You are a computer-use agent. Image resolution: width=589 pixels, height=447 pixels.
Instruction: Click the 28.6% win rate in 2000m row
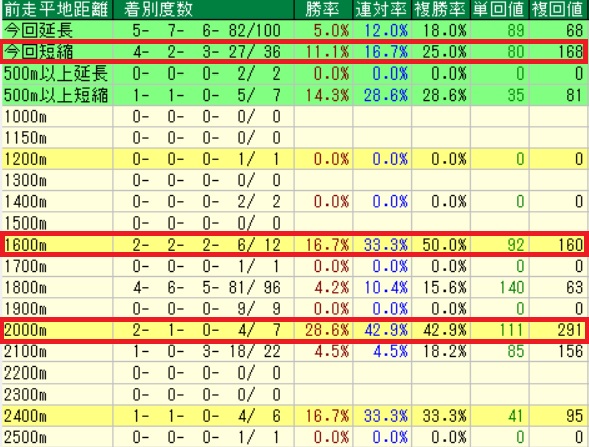tap(327, 331)
